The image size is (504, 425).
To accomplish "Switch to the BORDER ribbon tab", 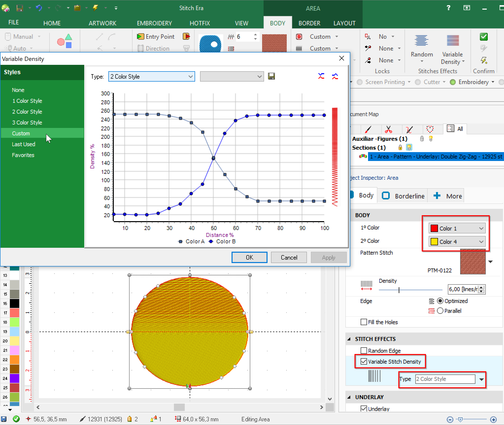I will (x=309, y=23).
